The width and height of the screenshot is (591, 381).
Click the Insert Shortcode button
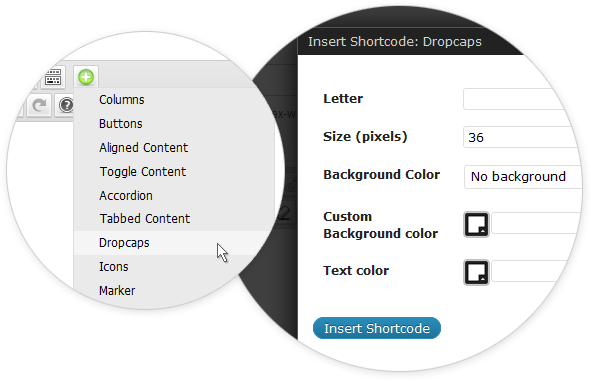click(x=377, y=328)
